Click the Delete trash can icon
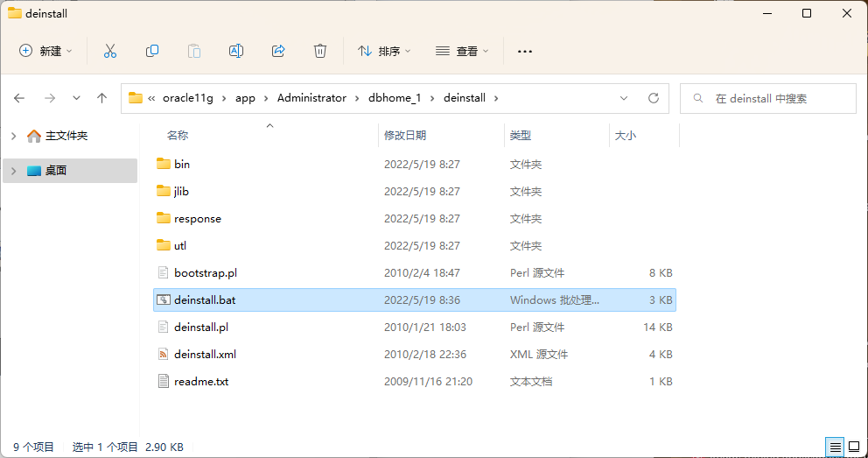The height and width of the screenshot is (458, 868). [320, 51]
